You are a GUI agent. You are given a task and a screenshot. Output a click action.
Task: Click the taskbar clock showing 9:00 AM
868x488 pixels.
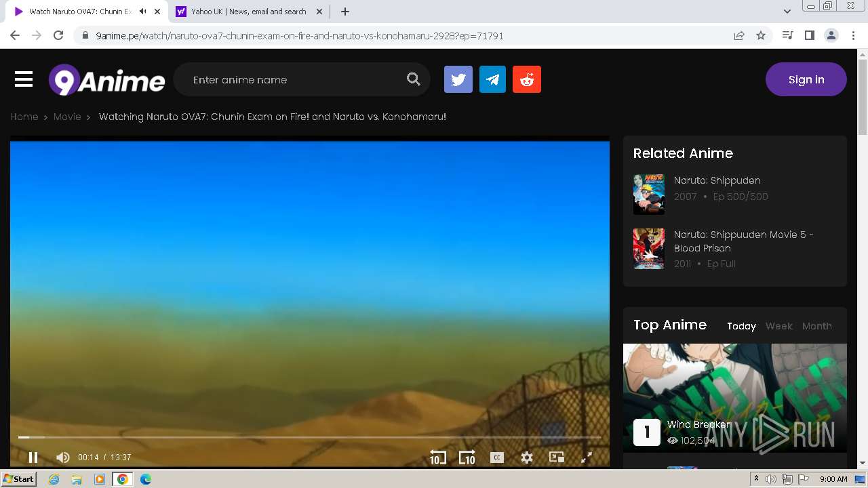833,479
